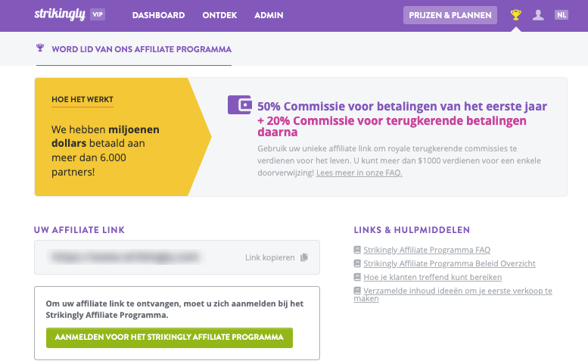Image resolution: width=588 pixels, height=364 pixels.
Task: Open Strikingly Affiliate Programma Beleid Overzicht link
Action: click(x=450, y=263)
